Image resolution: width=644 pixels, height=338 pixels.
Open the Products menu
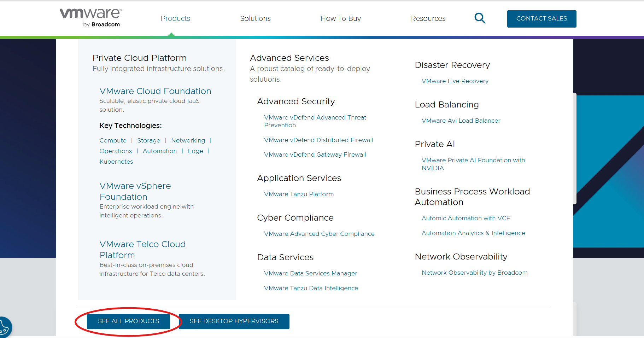pyautogui.click(x=175, y=18)
